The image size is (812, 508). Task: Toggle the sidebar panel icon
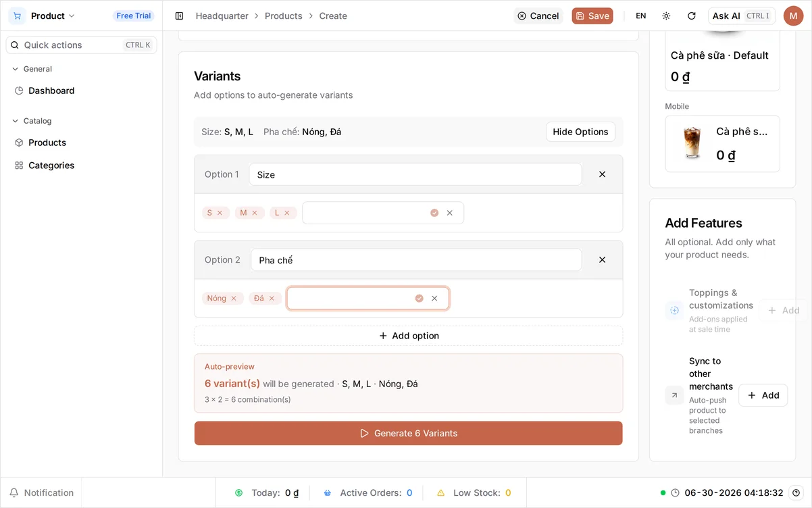coord(179,16)
